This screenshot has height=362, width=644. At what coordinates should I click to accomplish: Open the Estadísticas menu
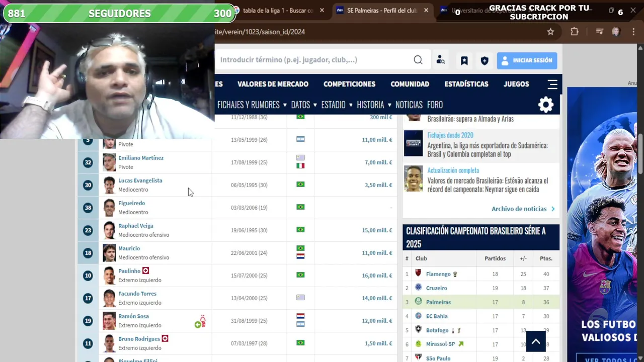coord(466,84)
